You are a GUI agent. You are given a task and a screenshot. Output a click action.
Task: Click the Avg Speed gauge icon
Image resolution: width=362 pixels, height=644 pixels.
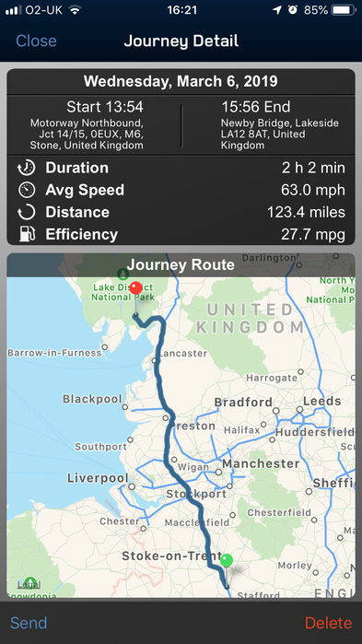click(x=27, y=190)
